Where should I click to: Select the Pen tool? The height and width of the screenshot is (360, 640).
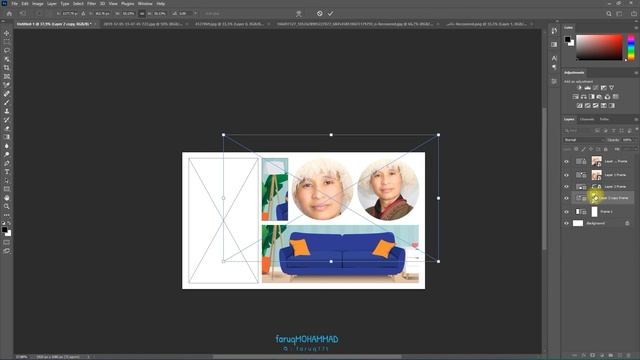coord(7,163)
